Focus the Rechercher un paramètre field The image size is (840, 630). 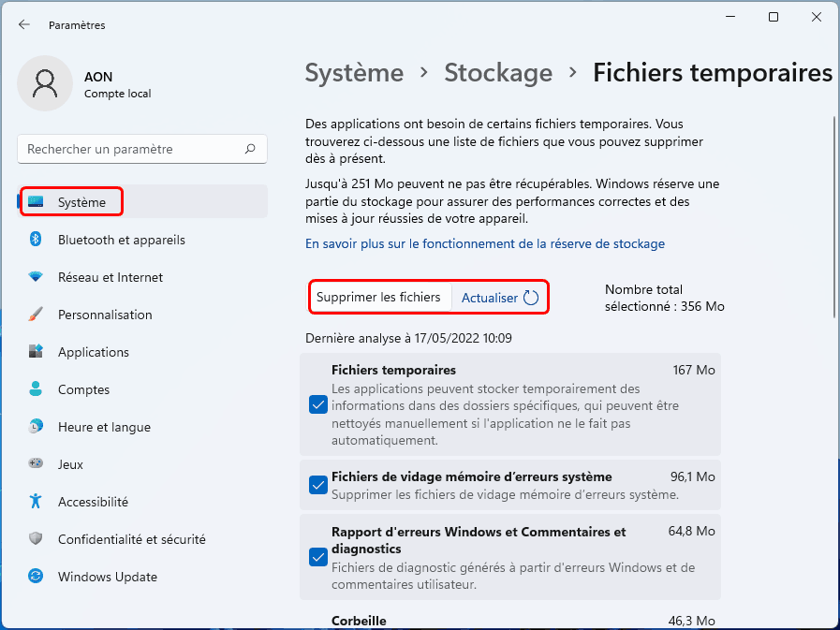[131, 149]
